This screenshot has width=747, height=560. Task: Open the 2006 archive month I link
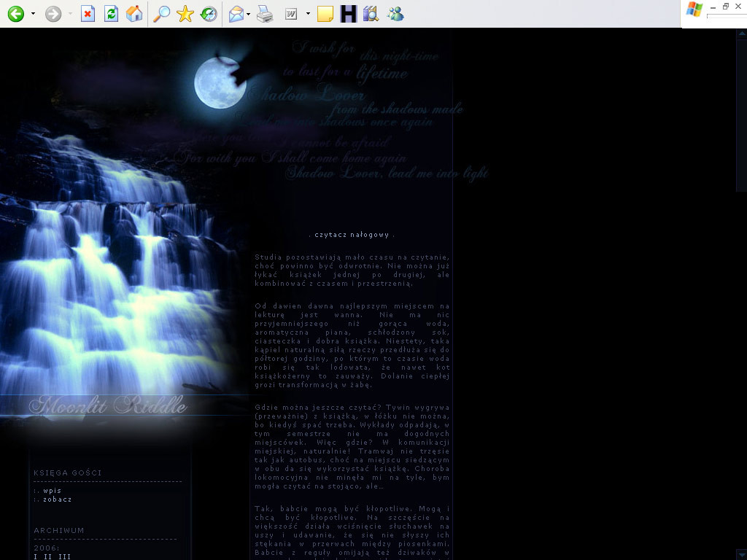(x=36, y=556)
